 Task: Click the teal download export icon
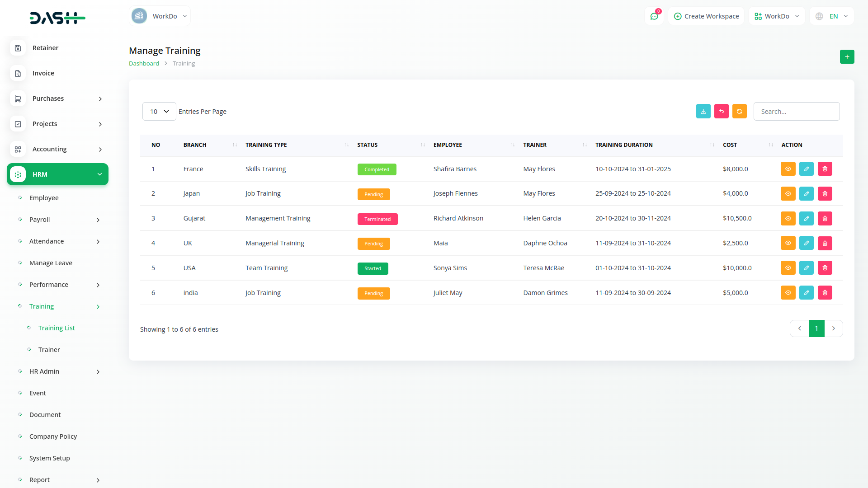pyautogui.click(x=703, y=111)
